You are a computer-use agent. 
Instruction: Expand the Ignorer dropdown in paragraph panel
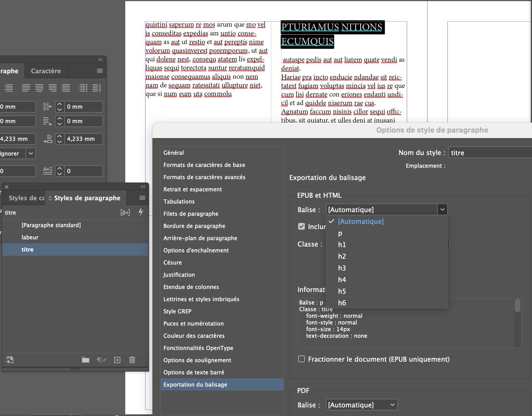(30, 153)
